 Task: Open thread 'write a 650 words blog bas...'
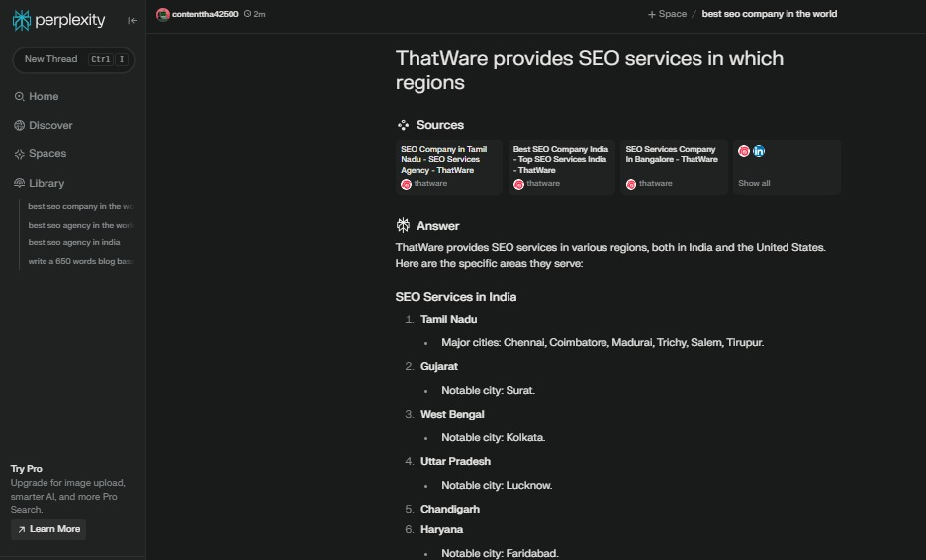point(80,261)
